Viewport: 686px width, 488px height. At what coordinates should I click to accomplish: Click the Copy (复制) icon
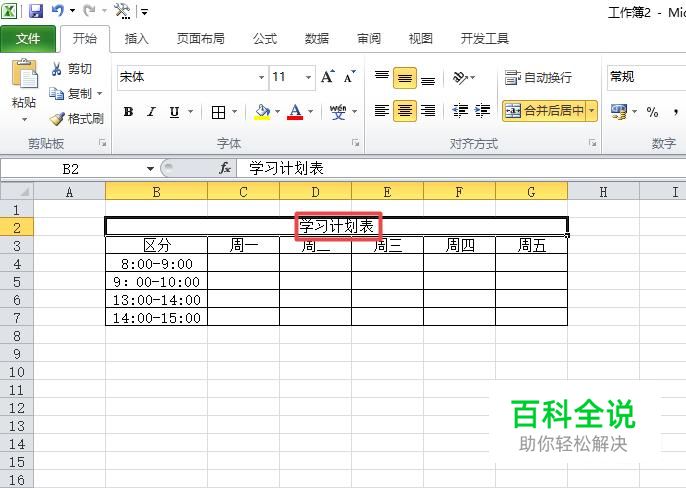point(56,93)
